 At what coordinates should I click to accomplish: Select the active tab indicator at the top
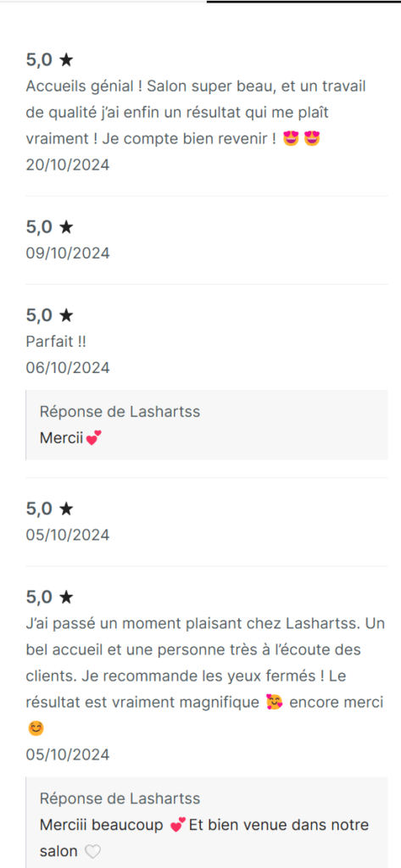point(304,2)
